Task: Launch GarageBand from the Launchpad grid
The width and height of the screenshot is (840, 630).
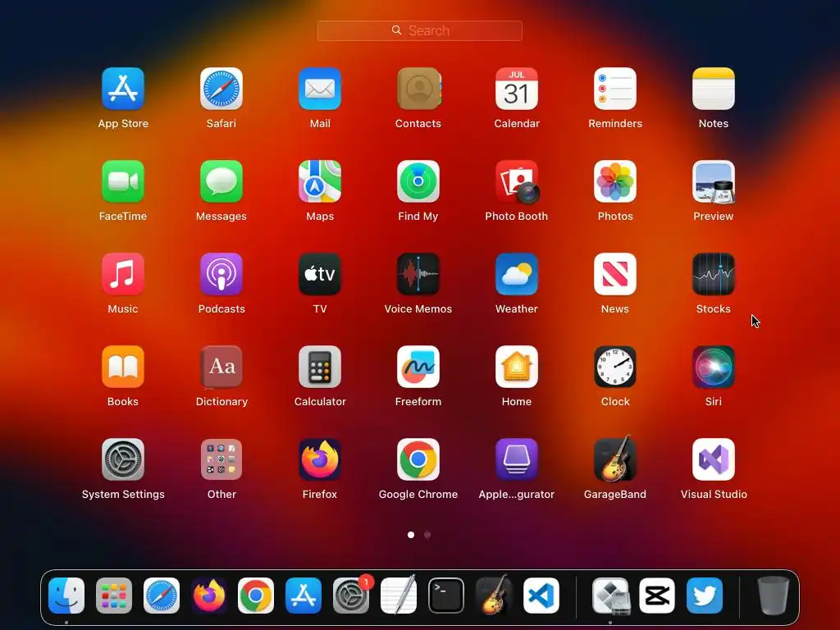Action: click(x=615, y=459)
